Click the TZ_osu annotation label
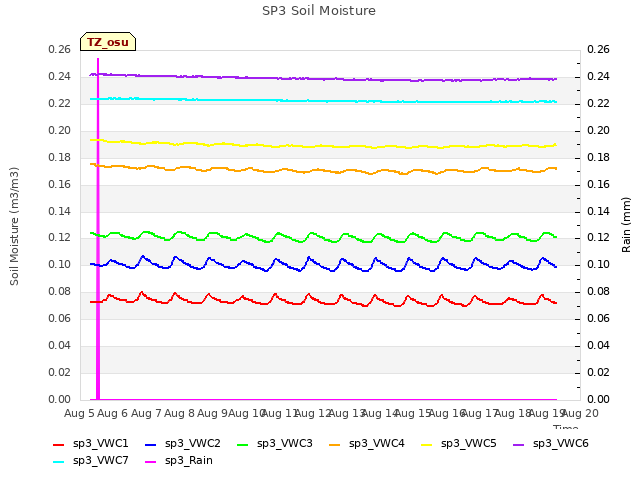The image size is (640, 480). (x=108, y=42)
